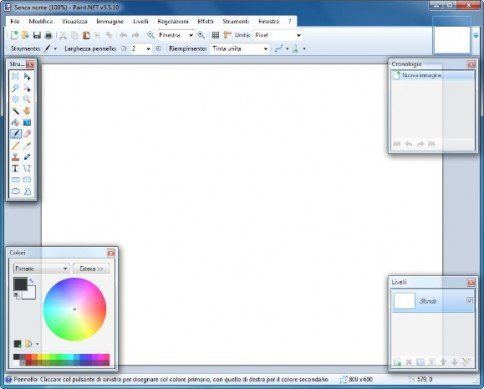Viewport: 484px width, 389px height.
Task: Open the Visualizza menu
Action: pos(75,21)
